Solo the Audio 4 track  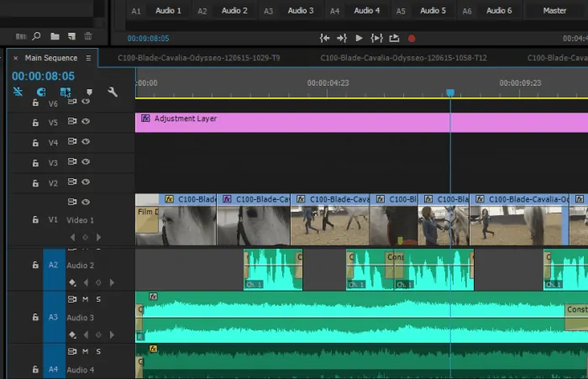tap(98, 351)
